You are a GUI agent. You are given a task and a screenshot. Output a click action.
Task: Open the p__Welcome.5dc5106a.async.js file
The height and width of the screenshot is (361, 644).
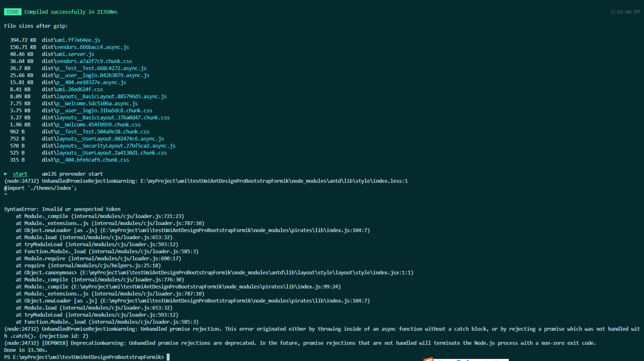click(90, 103)
